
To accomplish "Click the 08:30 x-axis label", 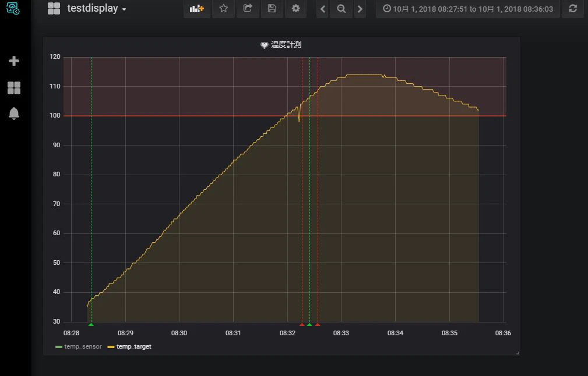I will [179, 333].
